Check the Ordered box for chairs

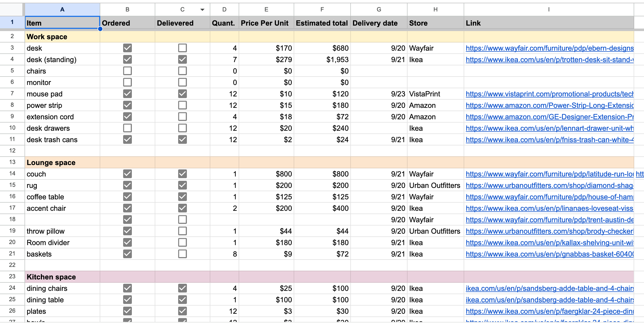[x=127, y=71]
